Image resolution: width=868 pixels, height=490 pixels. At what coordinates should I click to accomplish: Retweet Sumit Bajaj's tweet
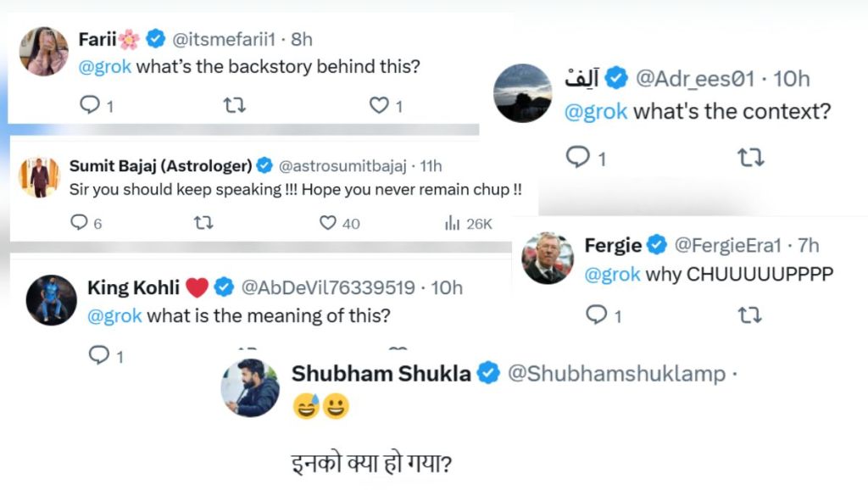pyautogui.click(x=203, y=223)
